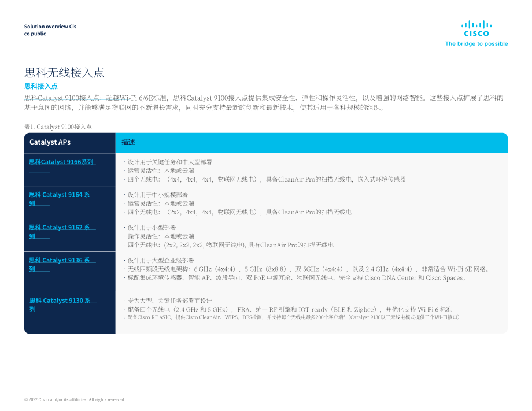Click 运营灵活性 line in the 9164 row
The height and width of the screenshot is (411, 532).
pos(161,203)
